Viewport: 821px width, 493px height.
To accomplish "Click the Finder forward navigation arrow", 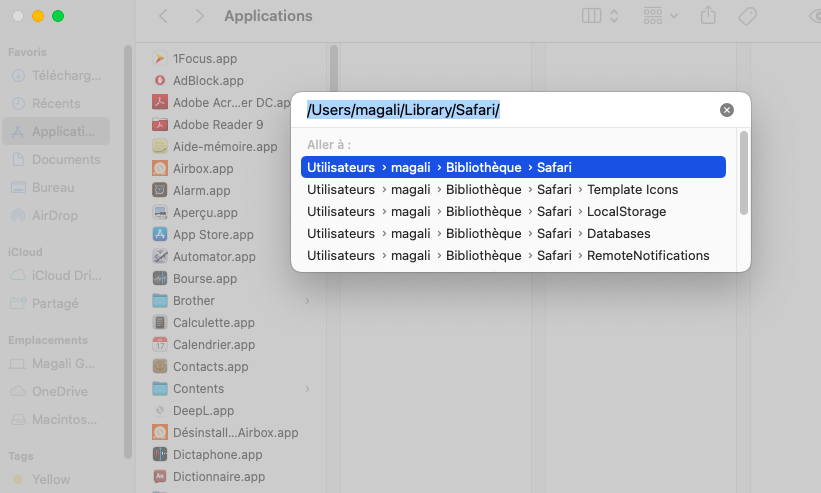I will tap(199, 16).
